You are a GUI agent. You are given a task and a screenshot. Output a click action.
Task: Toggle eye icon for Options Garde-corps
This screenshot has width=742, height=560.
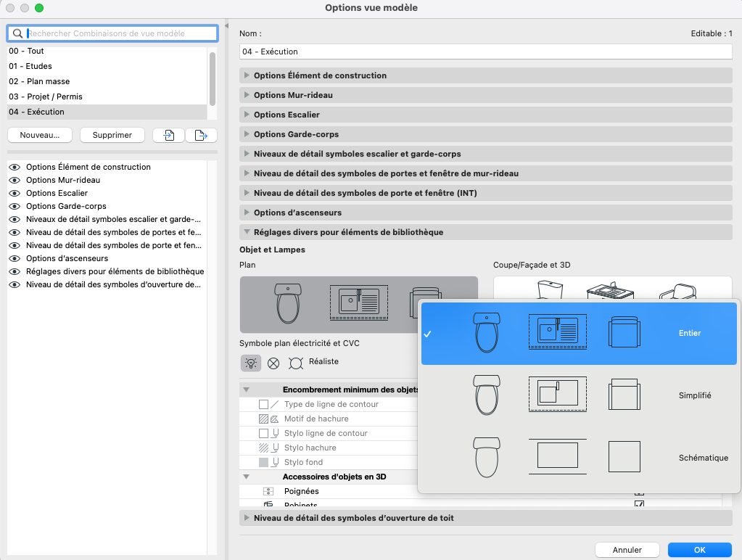[x=15, y=207]
